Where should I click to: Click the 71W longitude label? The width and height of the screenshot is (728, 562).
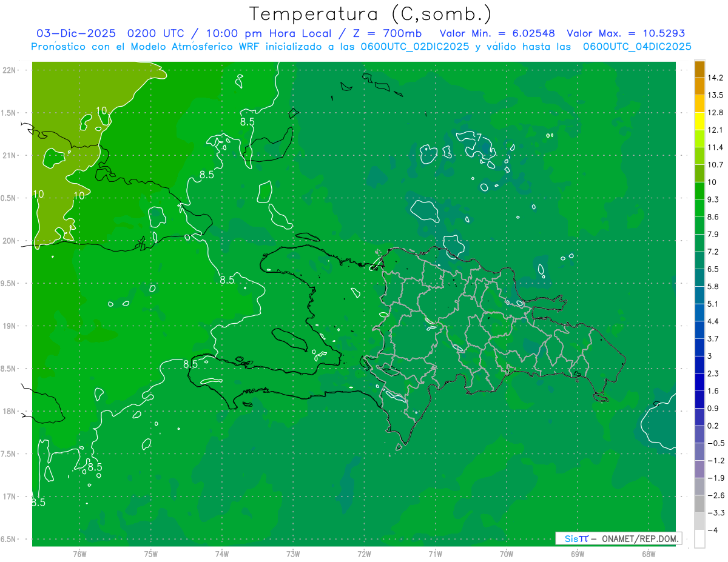click(x=435, y=554)
